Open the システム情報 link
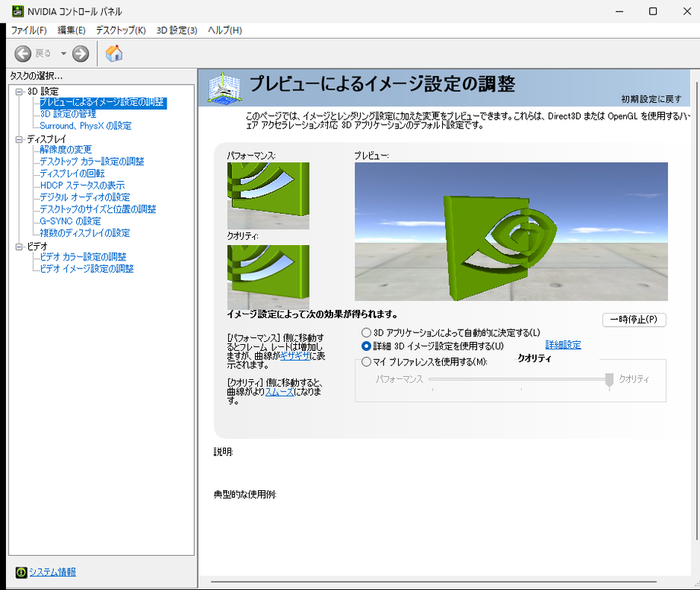The image size is (700, 590). point(52,572)
